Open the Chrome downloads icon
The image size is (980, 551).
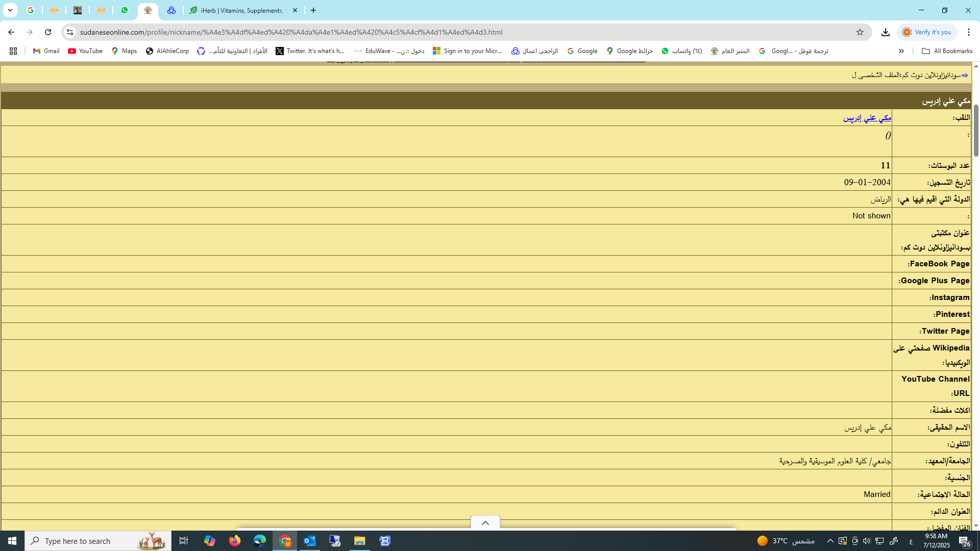[886, 32]
